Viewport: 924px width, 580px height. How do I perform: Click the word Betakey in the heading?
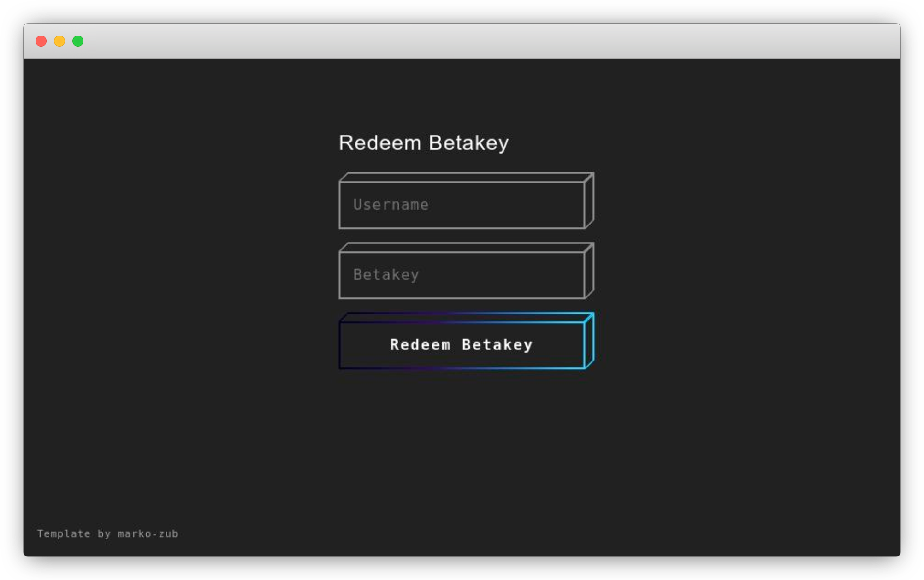click(x=469, y=143)
